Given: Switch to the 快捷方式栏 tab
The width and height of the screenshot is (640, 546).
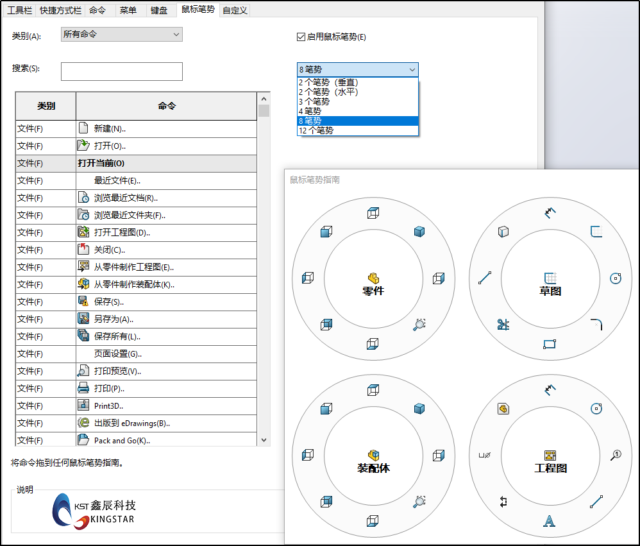Looking at the screenshot, I should pyautogui.click(x=60, y=10).
